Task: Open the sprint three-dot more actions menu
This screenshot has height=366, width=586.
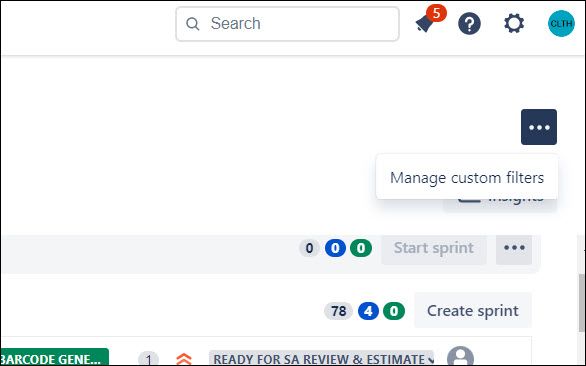Action: [x=514, y=248]
